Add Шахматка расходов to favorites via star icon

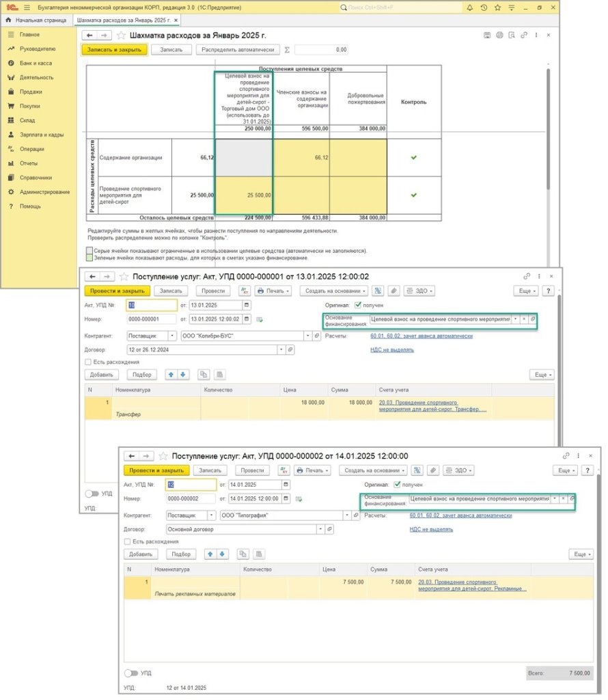(x=121, y=35)
